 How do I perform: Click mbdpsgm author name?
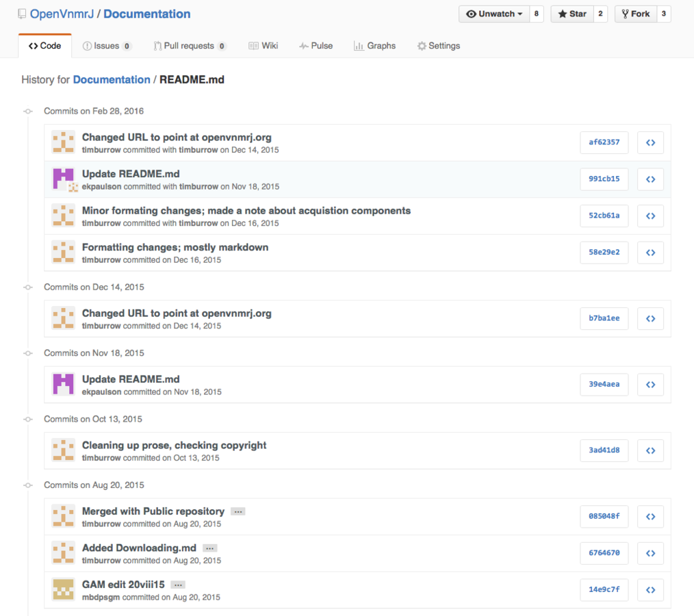101,598
